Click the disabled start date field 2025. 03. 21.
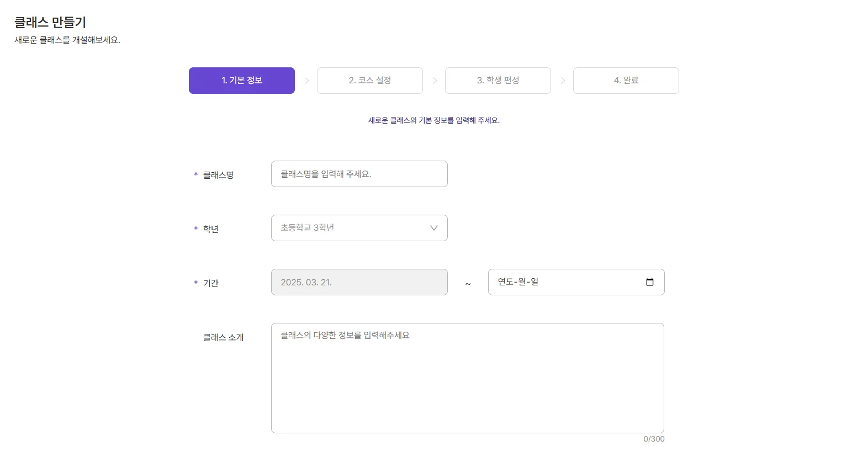 point(359,282)
